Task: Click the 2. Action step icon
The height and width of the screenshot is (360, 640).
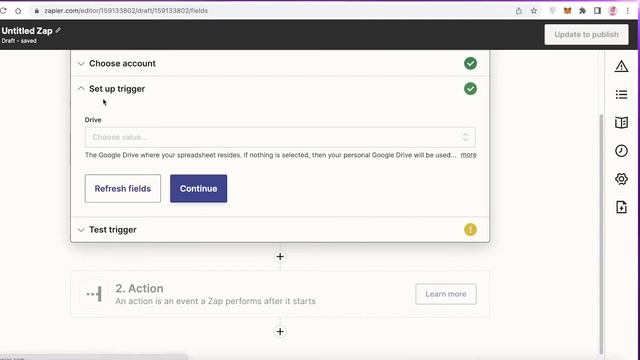Action: pos(94,294)
